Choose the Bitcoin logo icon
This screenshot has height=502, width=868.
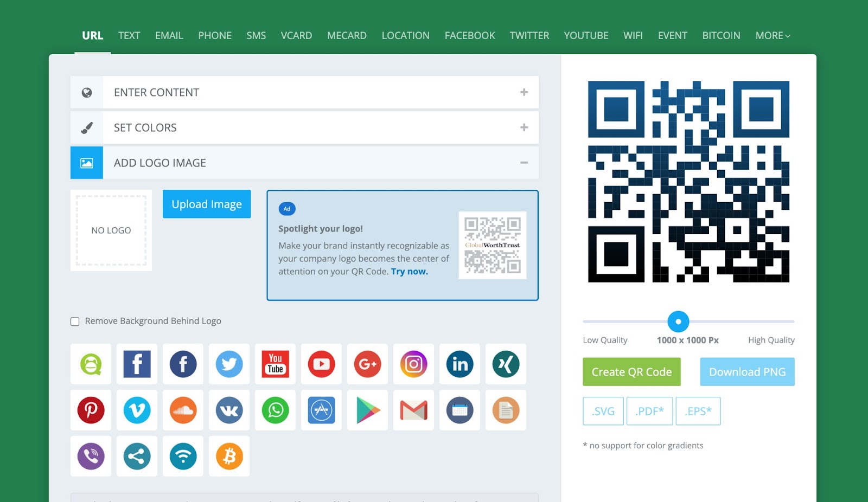click(229, 456)
